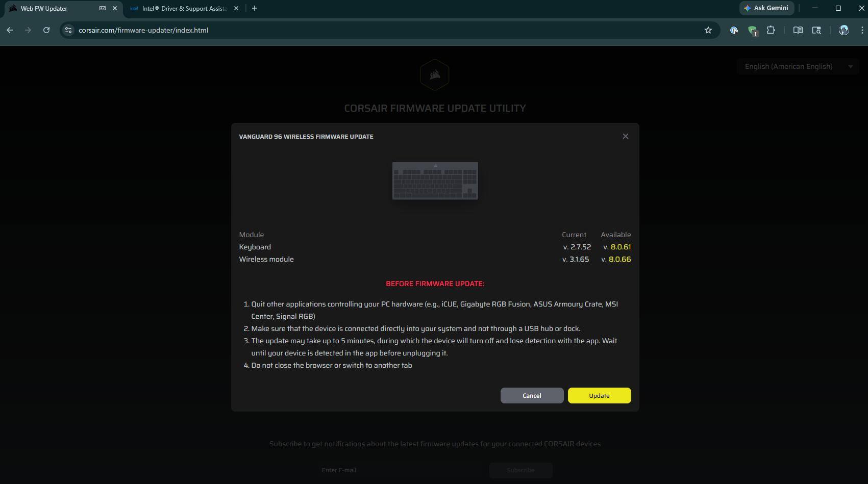This screenshot has width=868, height=484.
Task: Click the 'Make sure that the device' instruction
Action: [416, 328]
